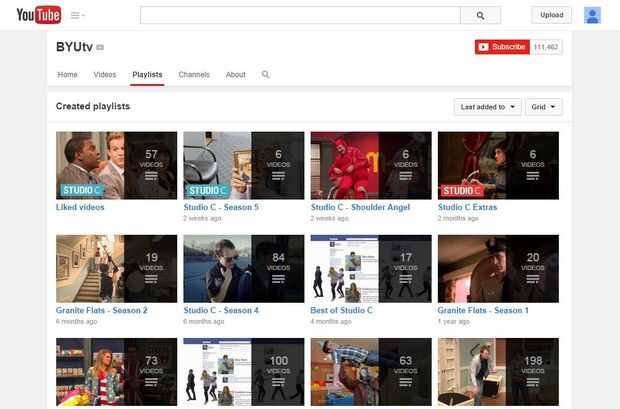The width and height of the screenshot is (620, 409).
Task: Click list icon on the 73 videos playlist
Action: (x=151, y=382)
